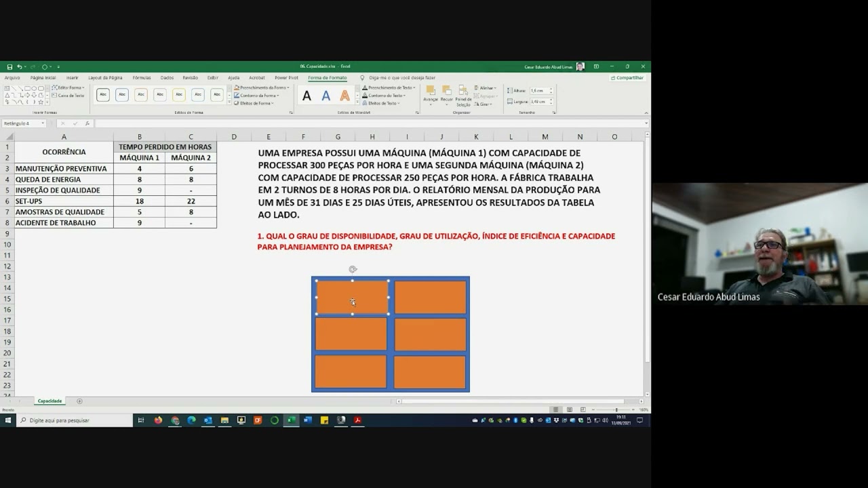Open Efeitos de Texto dropdown
The width and height of the screenshot is (868, 488).
point(382,103)
